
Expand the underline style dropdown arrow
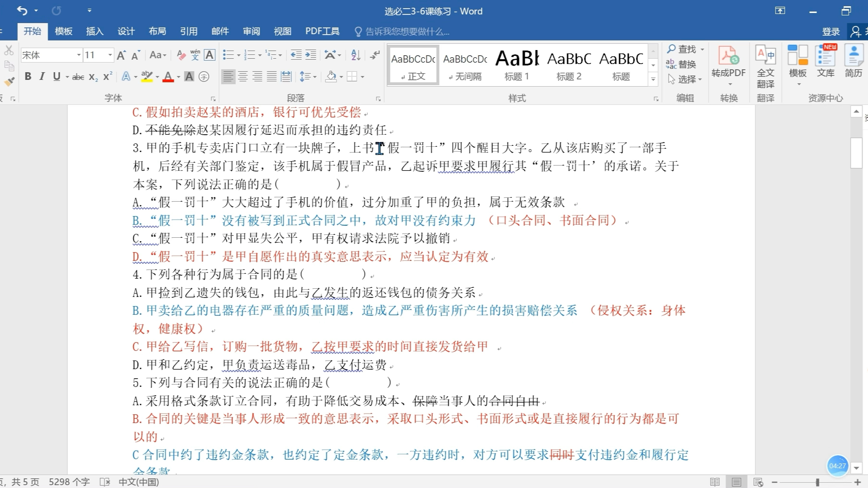(x=67, y=77)
